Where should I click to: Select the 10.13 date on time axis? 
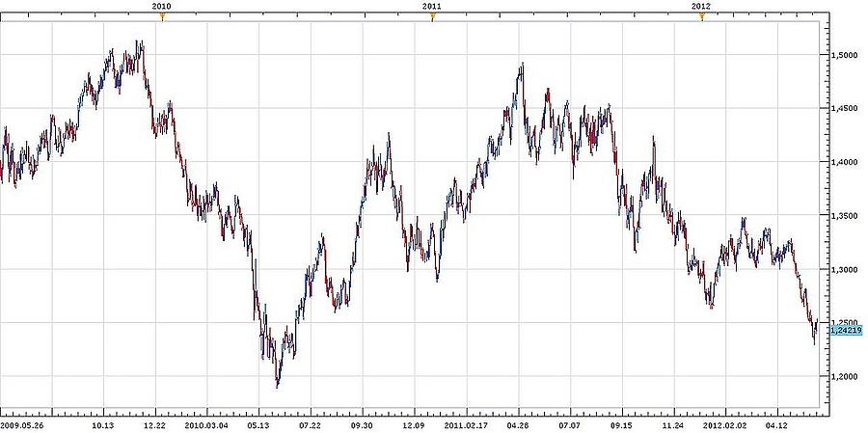103,422
